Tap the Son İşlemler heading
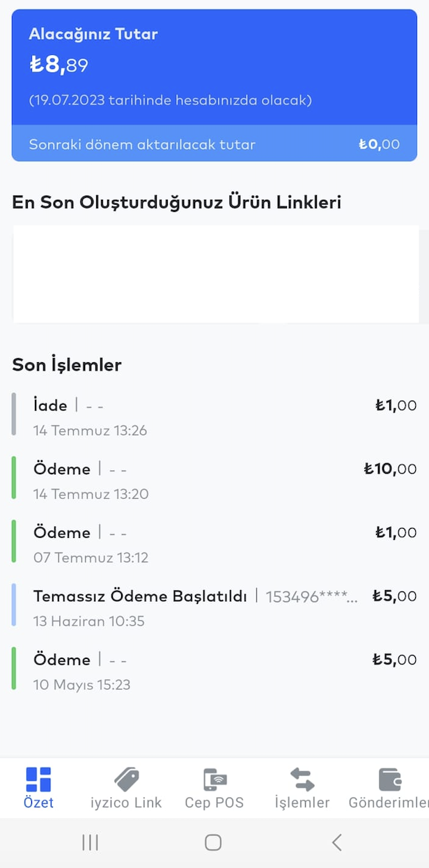 (x=67, y=364)
